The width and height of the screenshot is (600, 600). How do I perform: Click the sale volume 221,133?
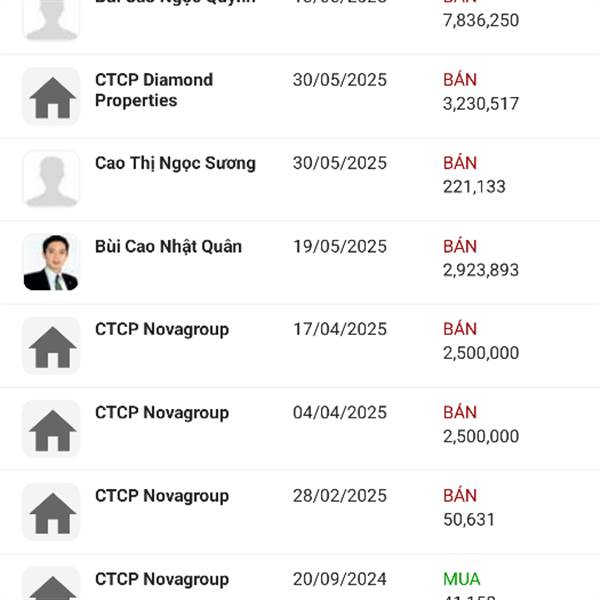pos(474,187)
